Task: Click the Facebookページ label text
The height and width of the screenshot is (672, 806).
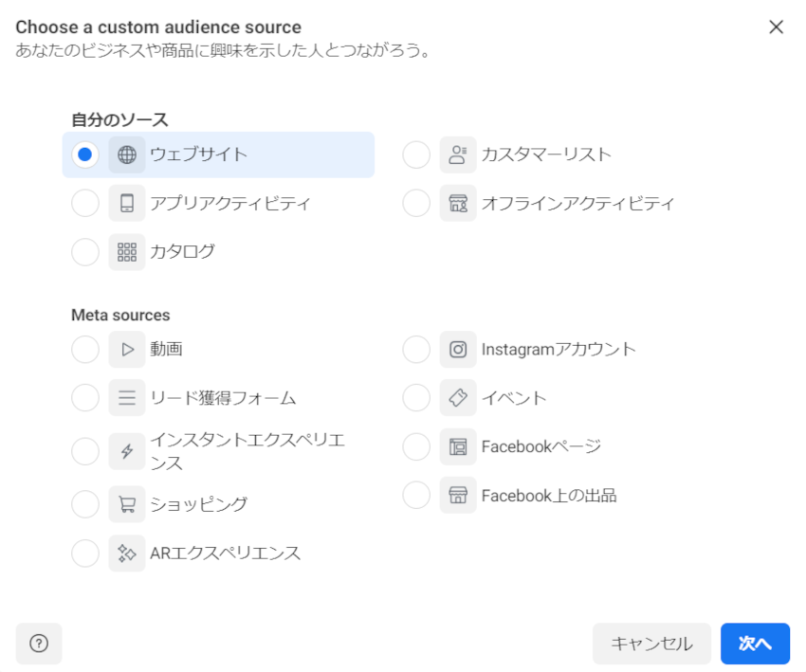Action: [541, 446]
